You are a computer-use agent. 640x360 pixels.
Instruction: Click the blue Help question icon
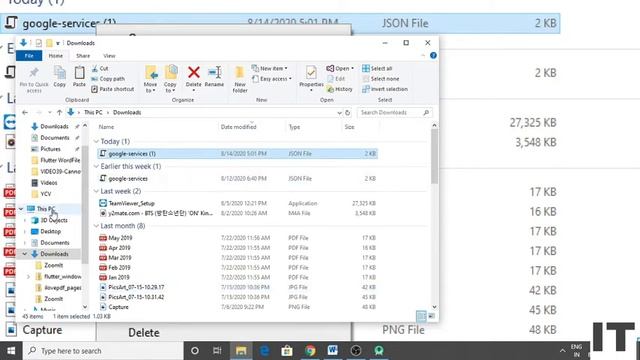pos(433,56)
